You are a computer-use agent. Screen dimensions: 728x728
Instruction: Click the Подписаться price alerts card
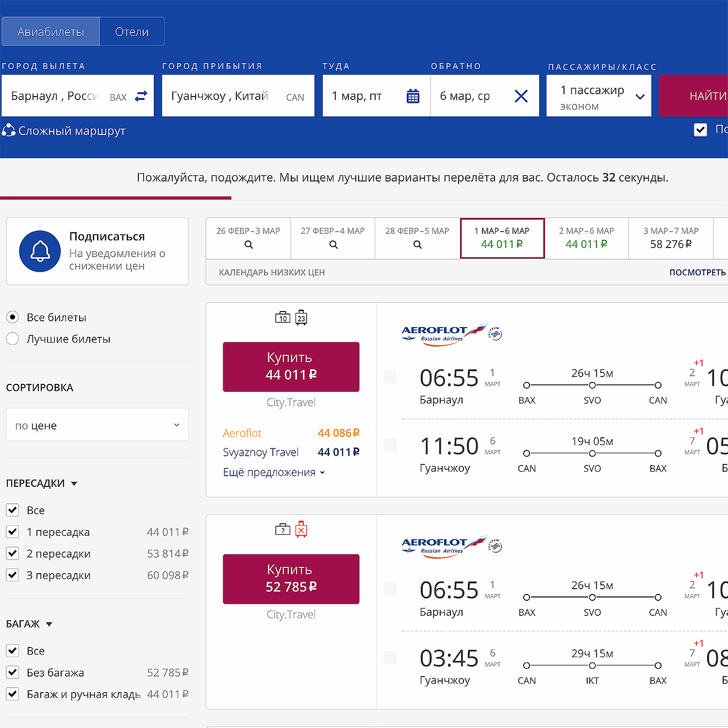click(97, 251)
